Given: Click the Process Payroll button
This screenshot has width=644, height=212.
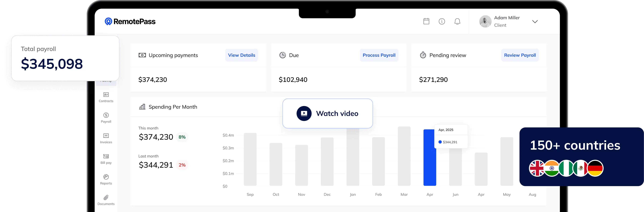Looking at the screenshot, I should pos(379,55).
